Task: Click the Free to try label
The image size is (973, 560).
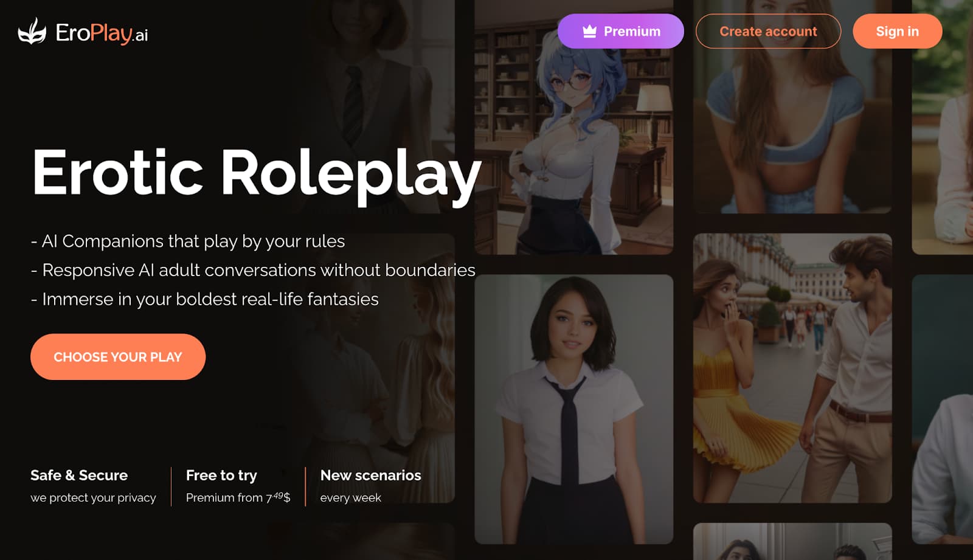Action: pyautogui.click(x=221, y=475)
